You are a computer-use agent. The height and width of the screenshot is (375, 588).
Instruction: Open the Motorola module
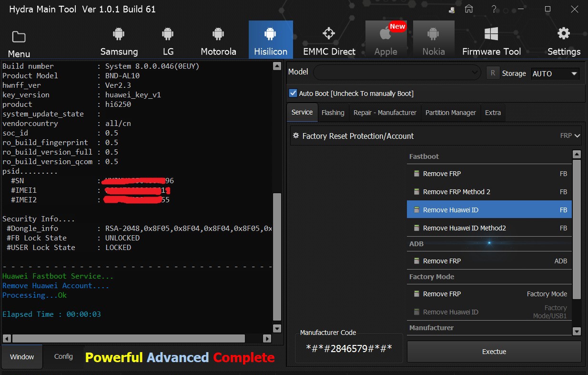point(218,40)
